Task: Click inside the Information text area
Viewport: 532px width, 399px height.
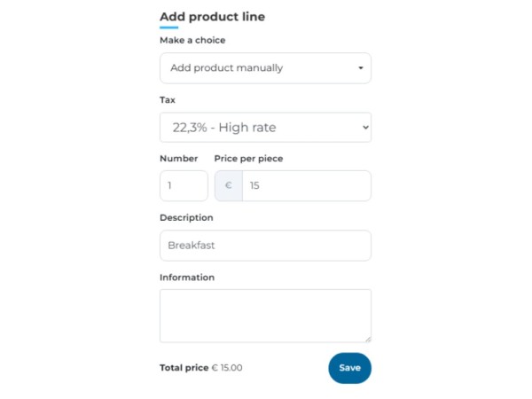Action: click(x=265, y=315)
